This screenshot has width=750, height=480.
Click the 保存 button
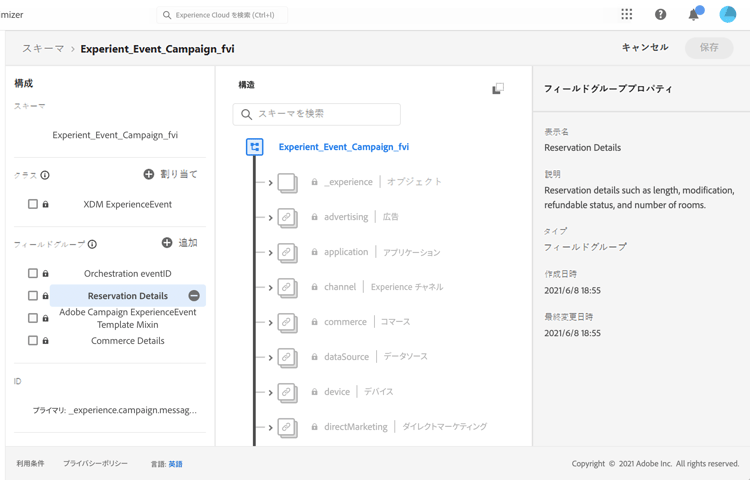(x=709, y=47)
